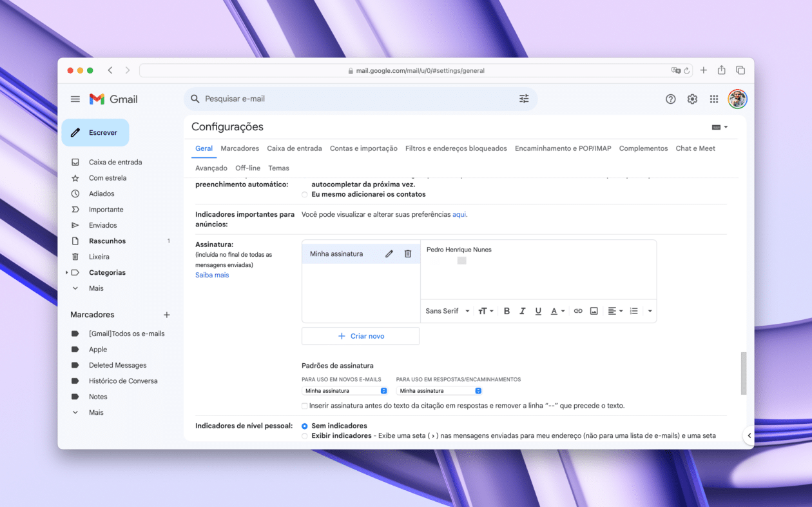
Task: Open replies/forwards signature default dropdown
Action: pos(439,391)
